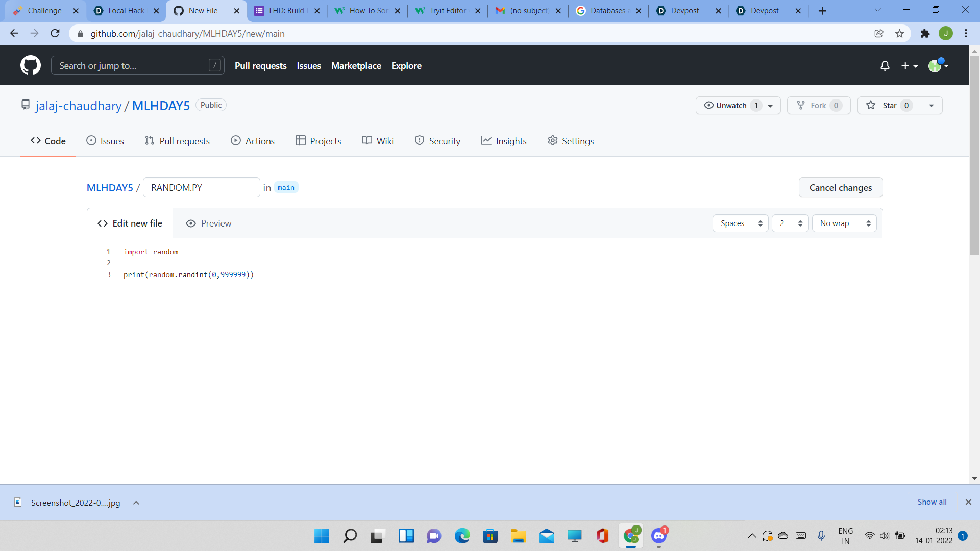Open the indent size 2 dropdown

pyautogui.click(x=790, y=223)
